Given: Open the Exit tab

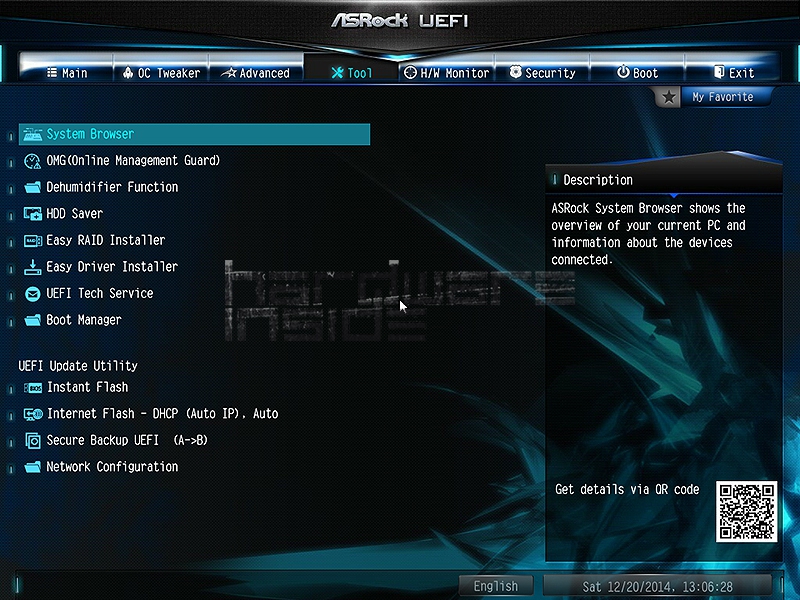Looking at the screenshot, I should (x=733, y=73).
